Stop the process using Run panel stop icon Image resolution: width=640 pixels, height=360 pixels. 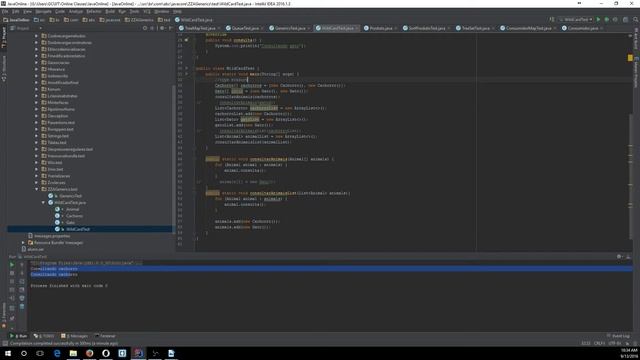(x=12, y=273)
